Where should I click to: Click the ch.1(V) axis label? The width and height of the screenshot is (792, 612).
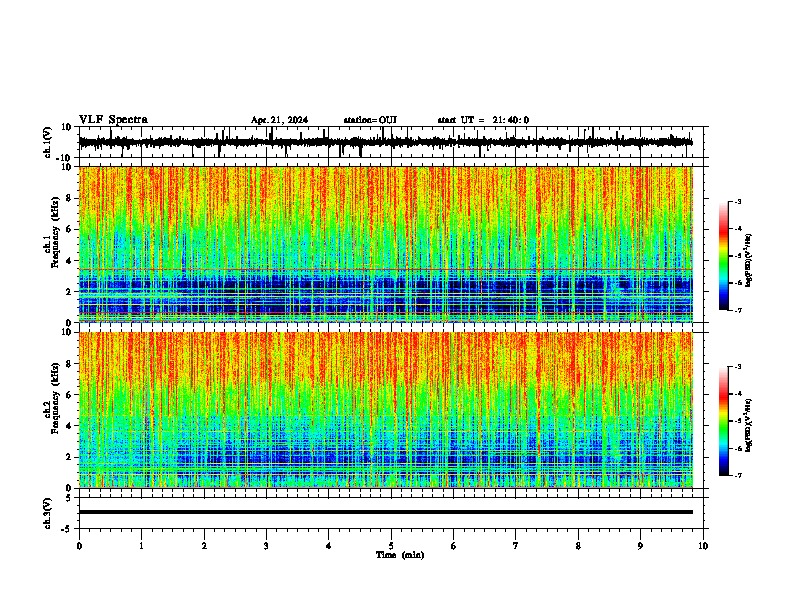(48, 142)
